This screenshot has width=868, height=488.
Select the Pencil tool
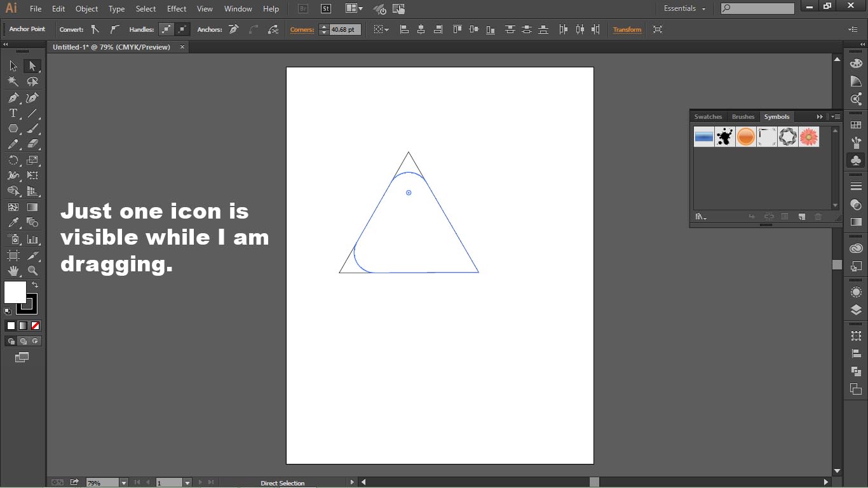click(x=13, y=144)
